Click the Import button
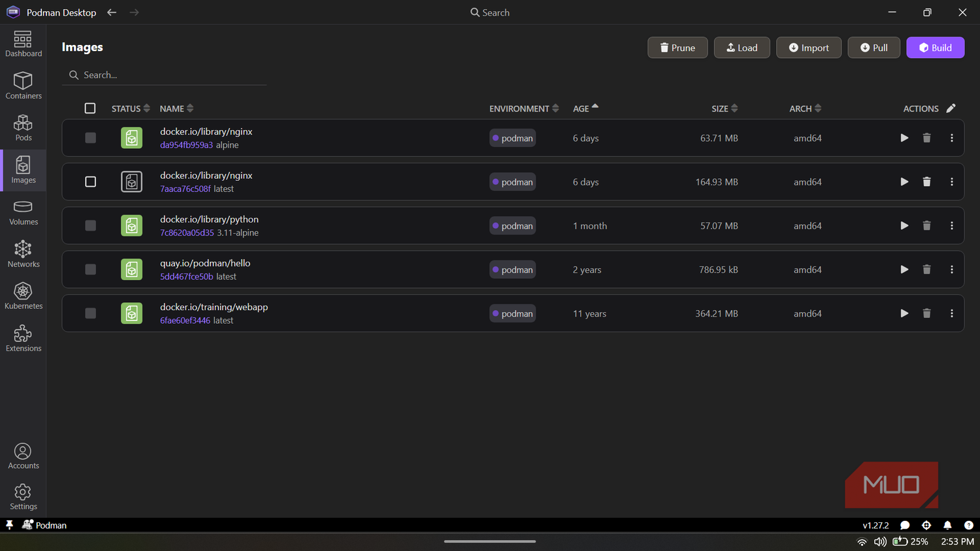This screenshot has width=980, height=551. [x=809, y=48]
